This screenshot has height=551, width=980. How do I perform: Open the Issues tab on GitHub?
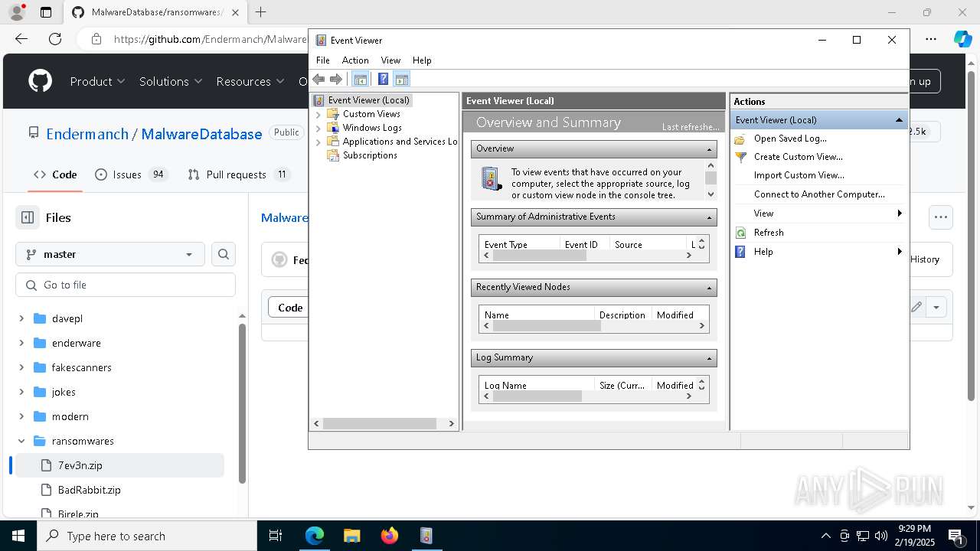(131, 174)
